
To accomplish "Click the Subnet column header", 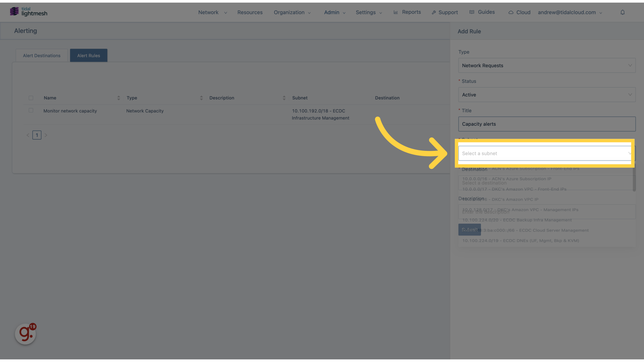I will click(300, 98).
